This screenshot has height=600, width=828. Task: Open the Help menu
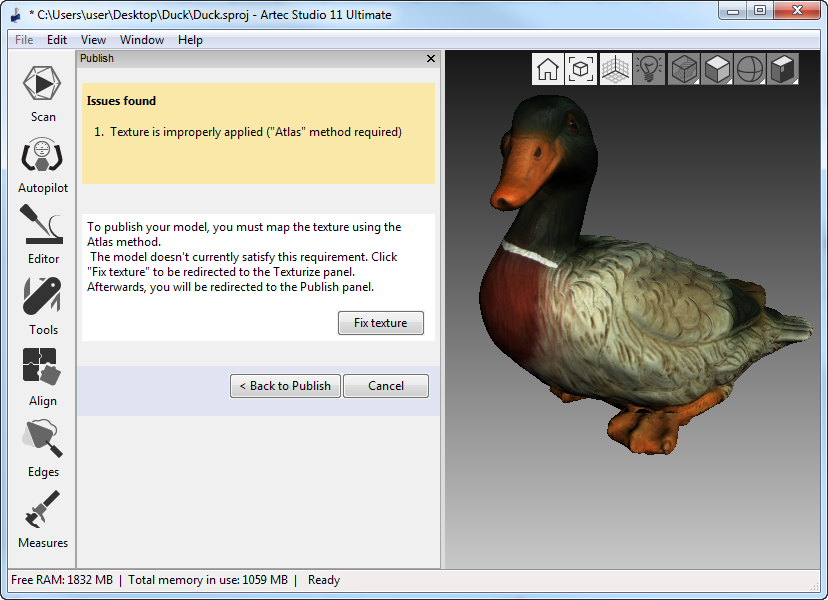[190, 40]
